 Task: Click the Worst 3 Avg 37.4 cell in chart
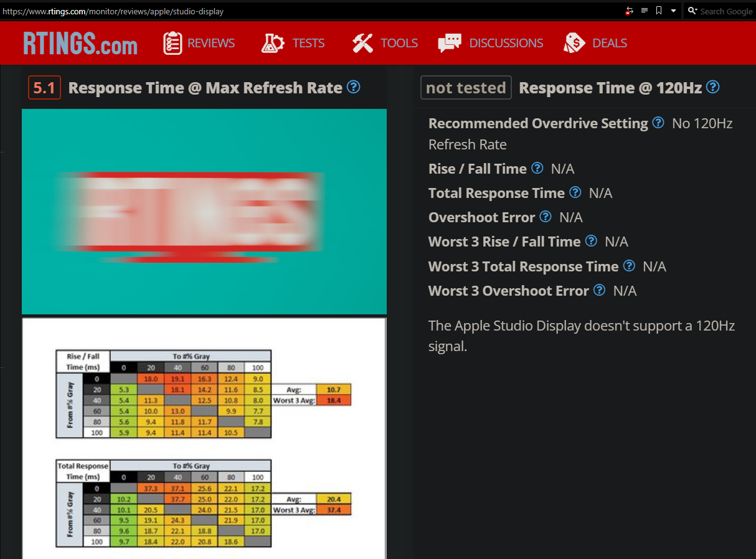pyautogui.click(x=334, y=509)
